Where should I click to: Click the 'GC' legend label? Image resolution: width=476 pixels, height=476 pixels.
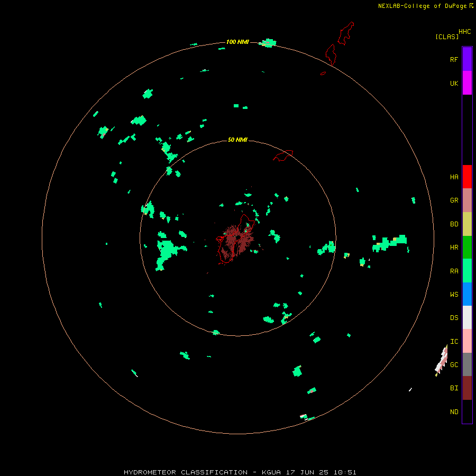point(454,365)
